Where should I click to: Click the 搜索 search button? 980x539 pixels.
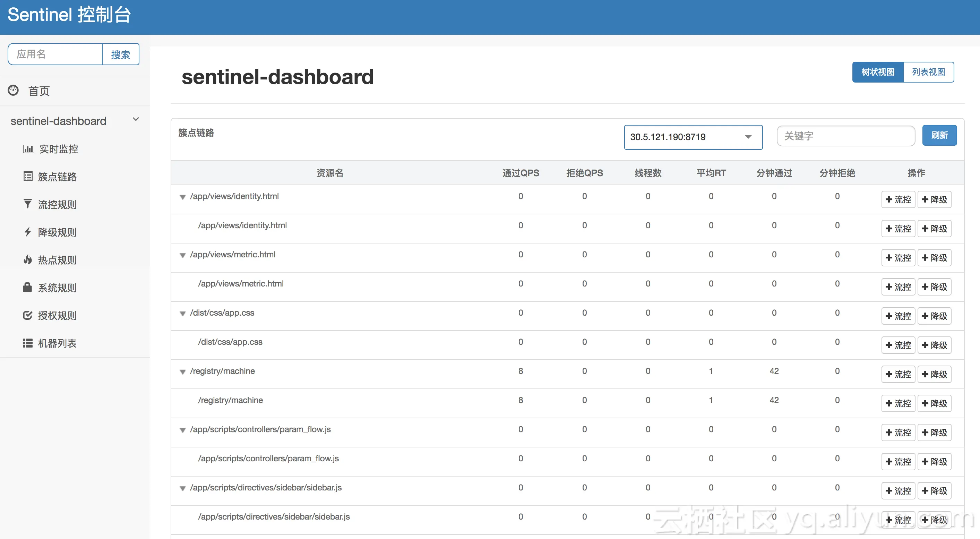[120, 54]
